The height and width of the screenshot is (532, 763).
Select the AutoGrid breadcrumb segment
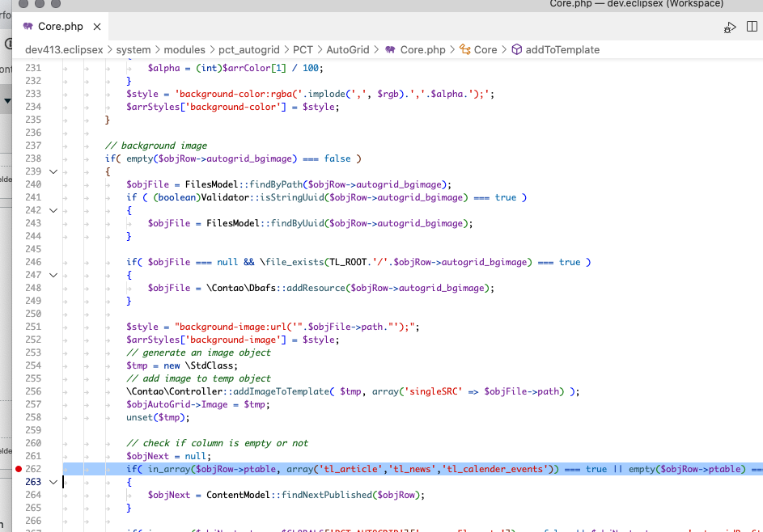[x=349, y=49]
